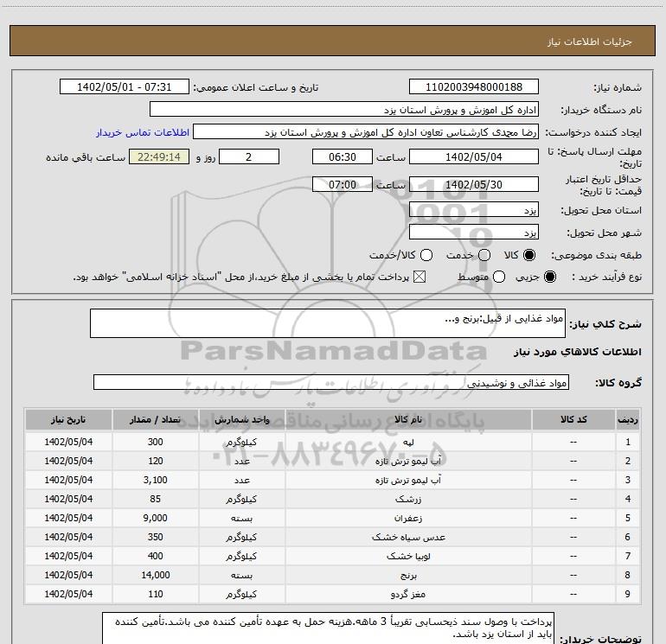Viewport: 666px width, 644px height.
Task: Select the کالا/خدمت radio button
Action: 426,255
